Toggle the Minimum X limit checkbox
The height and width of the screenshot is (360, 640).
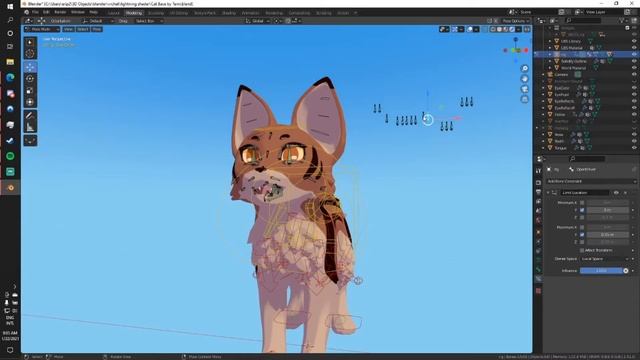(582, 202)
